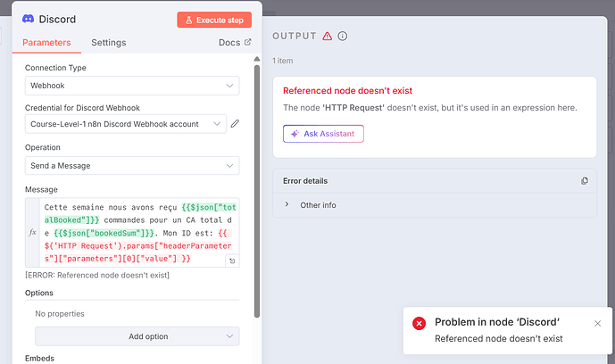Click the Ask Assistant button

pos(323,134)
